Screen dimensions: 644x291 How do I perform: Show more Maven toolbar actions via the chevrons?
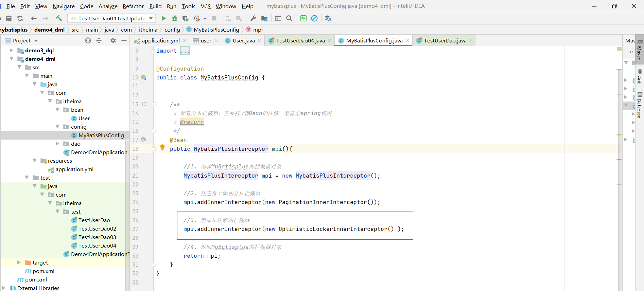tap(631, 52)
